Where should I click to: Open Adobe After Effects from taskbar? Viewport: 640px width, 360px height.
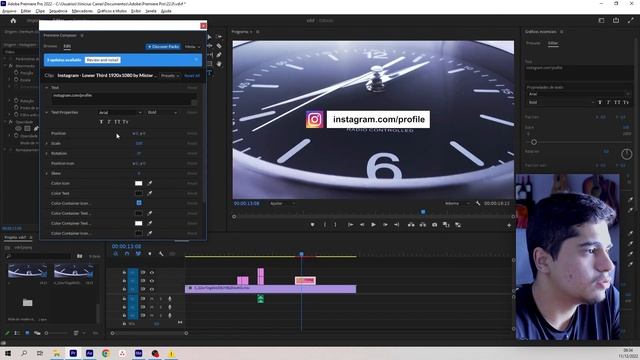89,353
